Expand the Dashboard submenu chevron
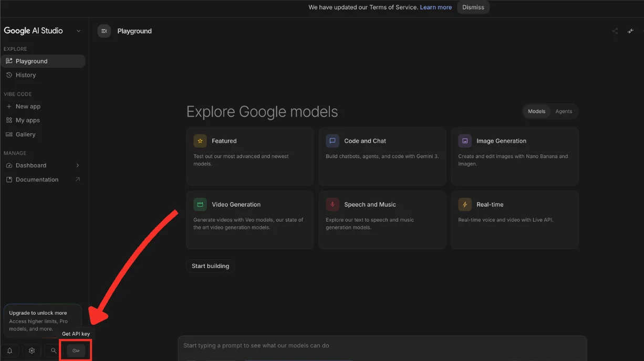 (x=78, y=165)
